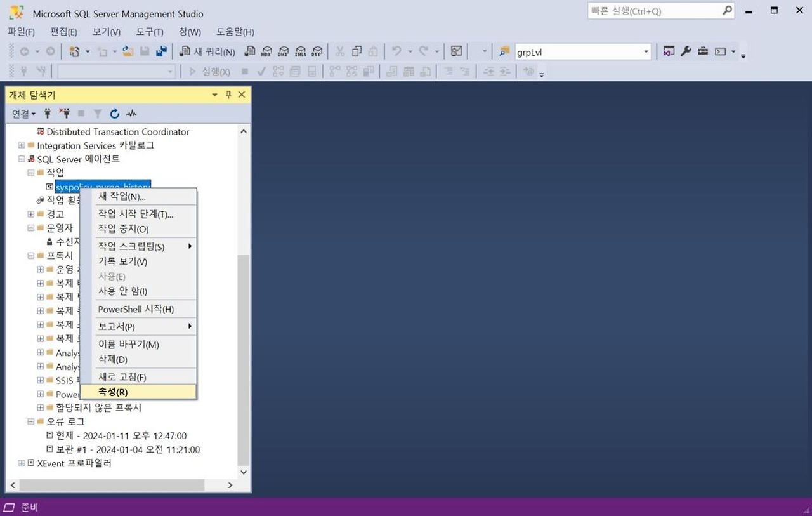This screenshot has height=516, width=812.
Task: Select 작업 중지(O) in context menu
Action: tap(138, 228)
